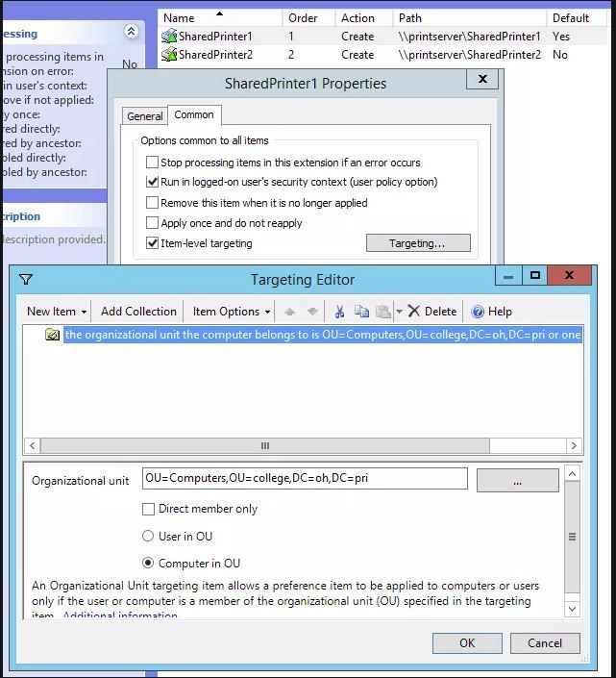The width and height of the screenshot is (616, 678).
Task: Click the Paste icon in toolbar
Action: pos(383,312)
